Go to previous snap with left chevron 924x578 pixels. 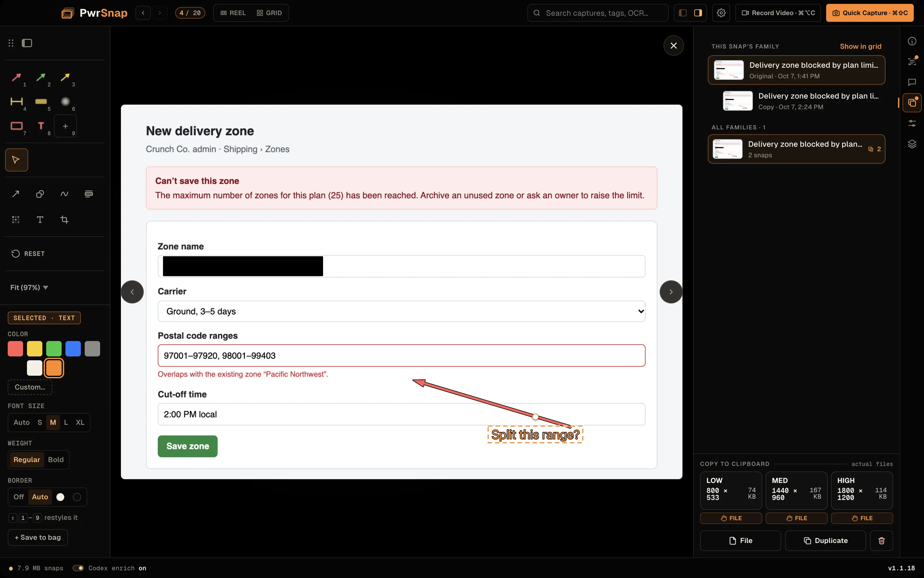132,292
